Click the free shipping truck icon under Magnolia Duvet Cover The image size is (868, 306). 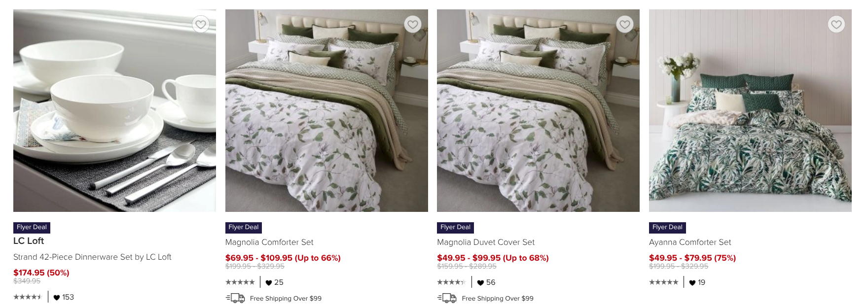point(447,298)
